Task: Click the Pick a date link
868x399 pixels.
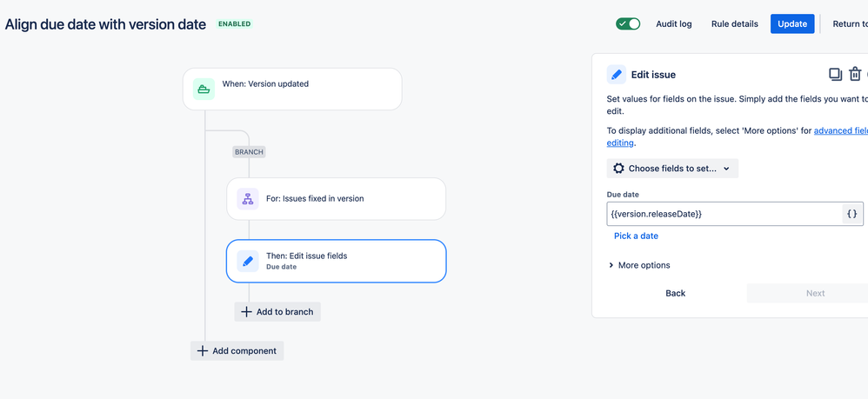Action: point(636,236)
